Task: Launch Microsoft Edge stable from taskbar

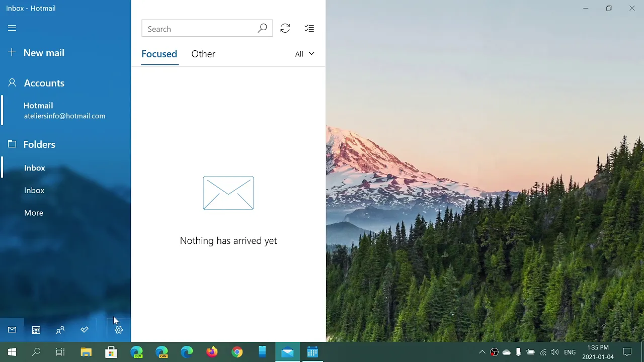Action: coord(187,352)
